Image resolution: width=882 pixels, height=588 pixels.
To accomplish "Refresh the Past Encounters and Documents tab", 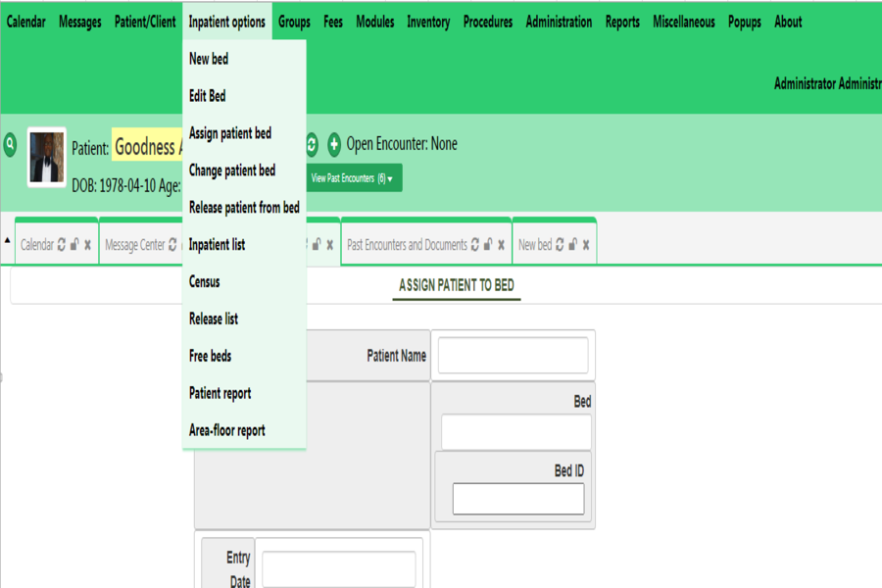I will click(475, 244).
